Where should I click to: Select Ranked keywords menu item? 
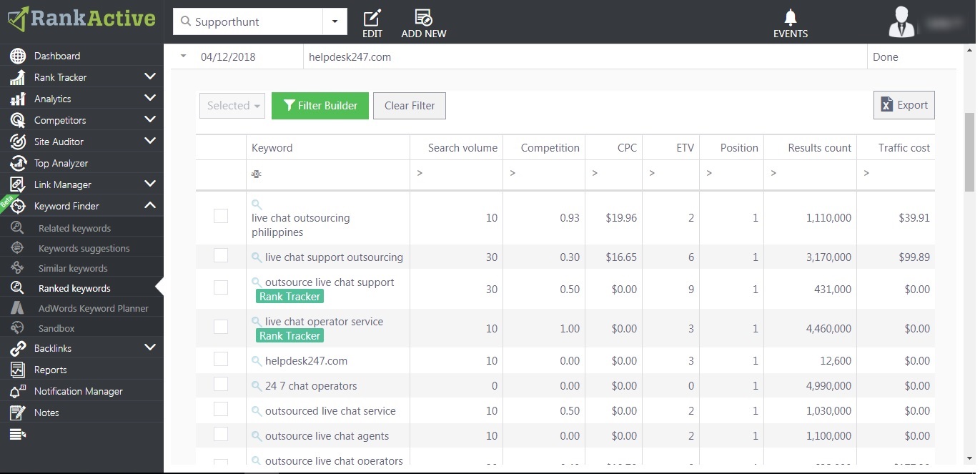coord(74,288)
